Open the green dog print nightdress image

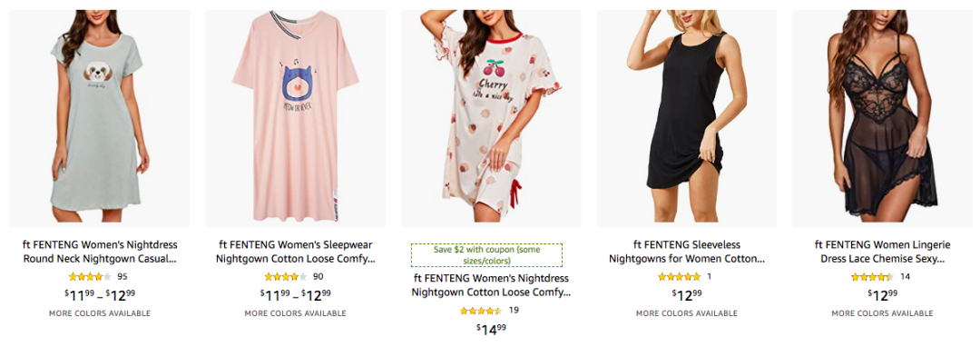pos(100,118)
